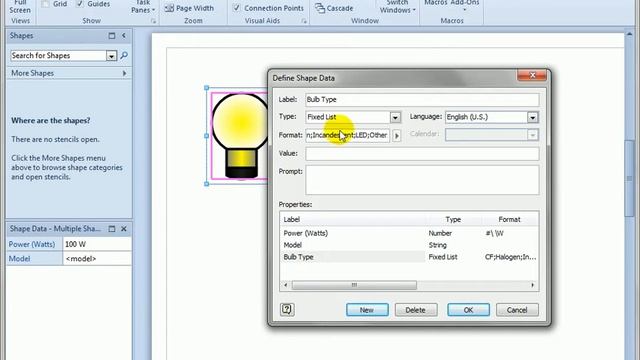Click the Cascade windows button
The width and height of the screenshot is (640, 360).
(x=334, y=8)
